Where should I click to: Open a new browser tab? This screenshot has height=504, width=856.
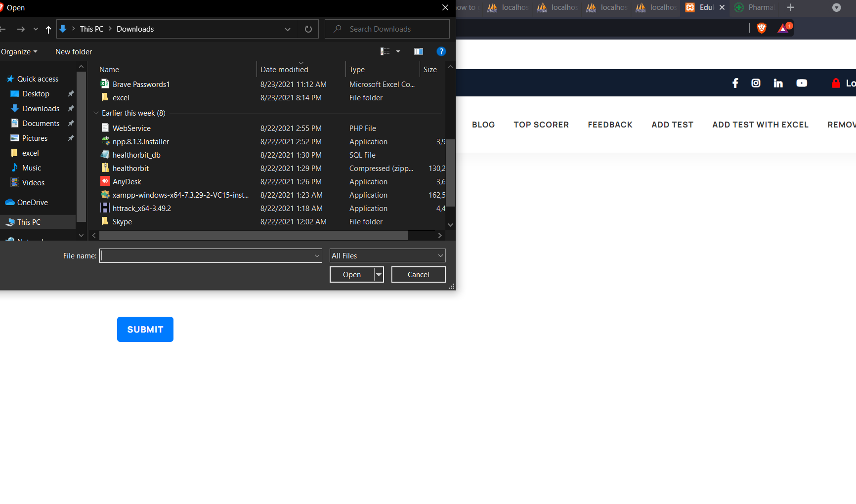coord(791,7)
